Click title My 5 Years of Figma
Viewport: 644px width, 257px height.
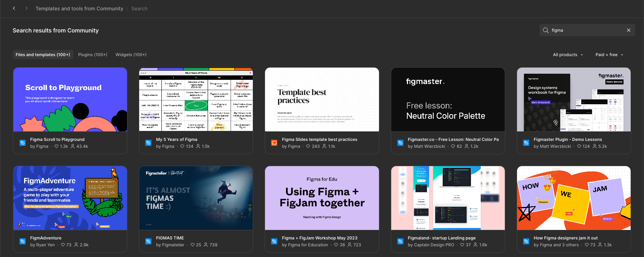(x=177, y=139)
